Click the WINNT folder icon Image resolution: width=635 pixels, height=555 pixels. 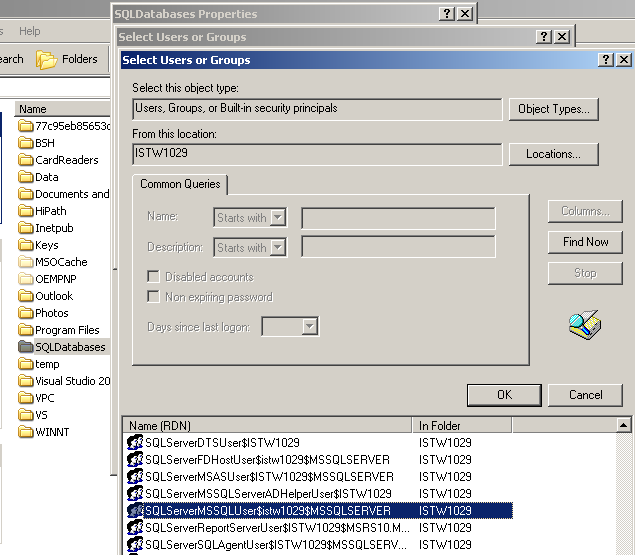26,432
